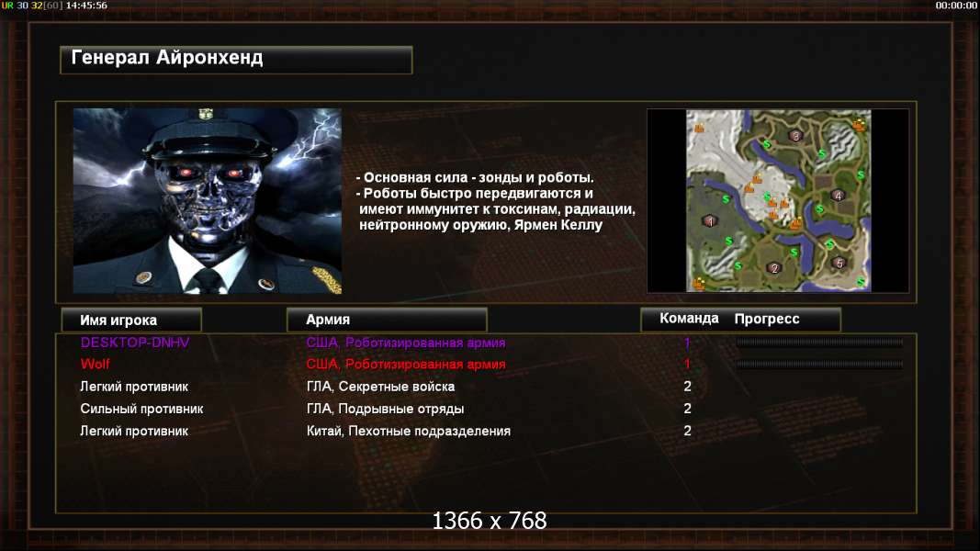Viewport: 980px width, 551px height.
Task: Select start position marker 2 on minimap
Action: [x=774, y=268]
